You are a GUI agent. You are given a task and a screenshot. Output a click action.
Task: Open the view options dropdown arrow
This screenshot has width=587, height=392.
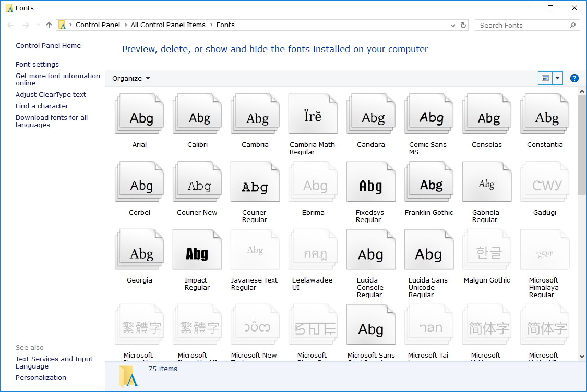click(x=558, y=78)
